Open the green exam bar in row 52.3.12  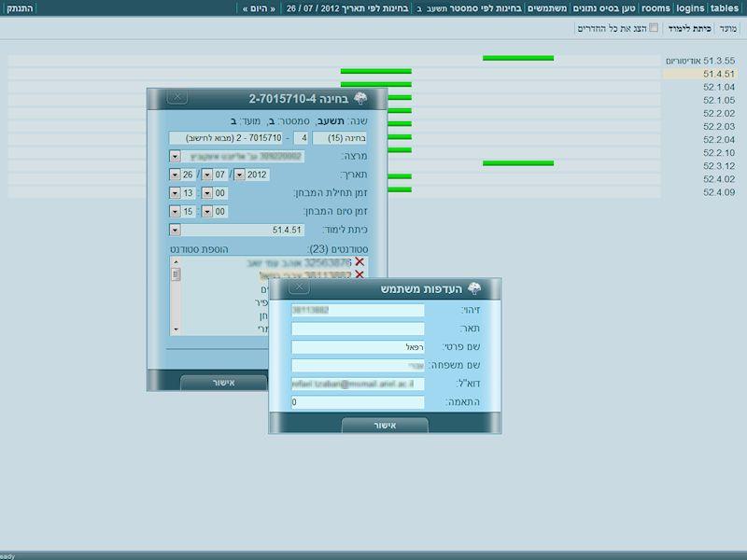[518, 163]
